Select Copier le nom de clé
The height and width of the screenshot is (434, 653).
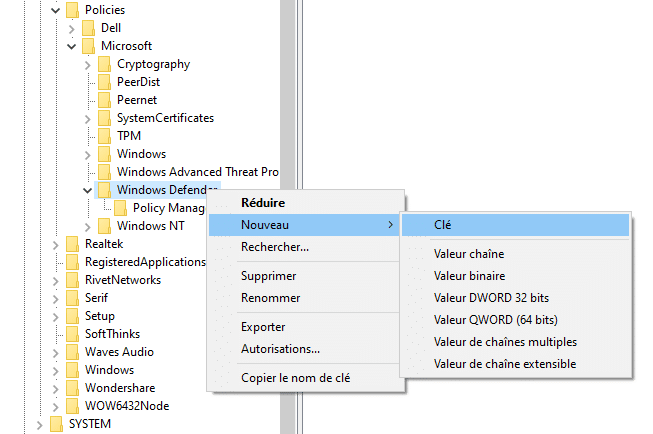click(x=306, y=378)
